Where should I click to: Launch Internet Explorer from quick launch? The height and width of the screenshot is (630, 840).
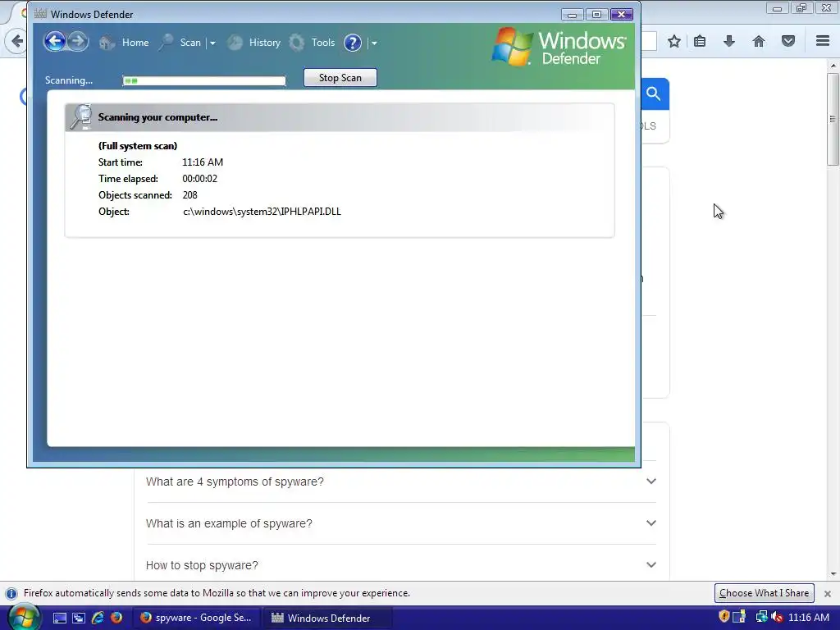[98, 618]
